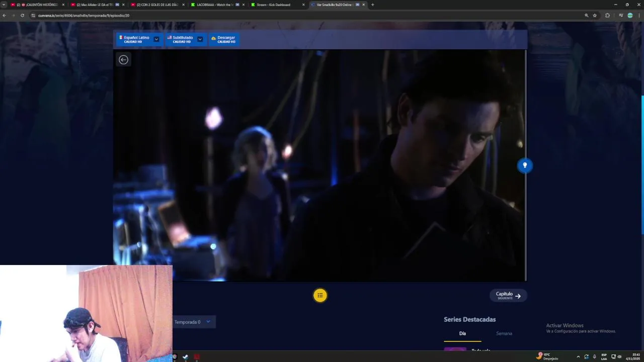
Task: Click the back arrow in the video player
Action: coord(123,60)
